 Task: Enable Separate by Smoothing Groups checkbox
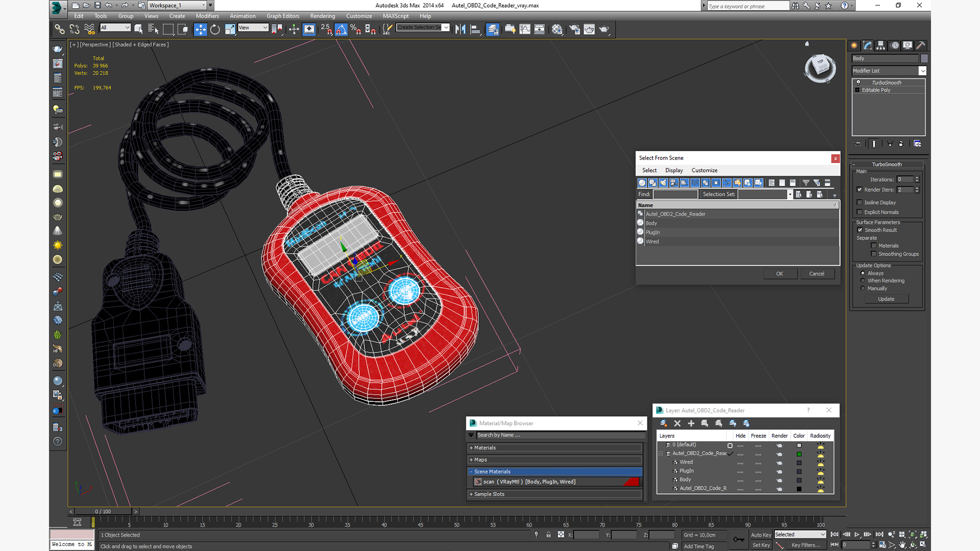(x=874, y=254)
